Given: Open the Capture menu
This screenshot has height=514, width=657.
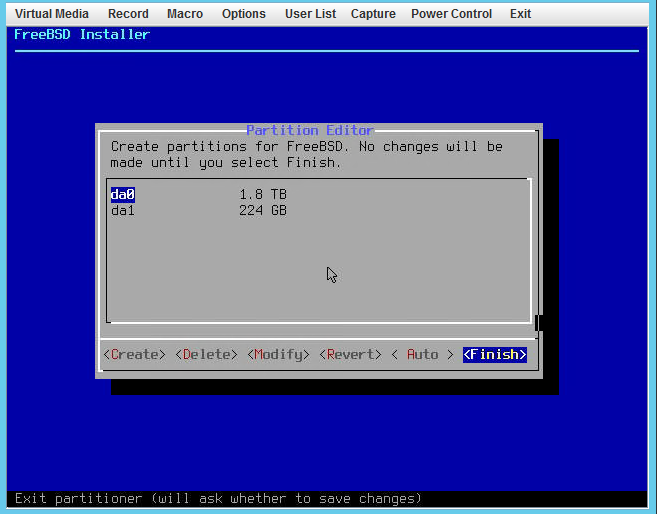Looking at the screenshot, I should tap(373, 14).
